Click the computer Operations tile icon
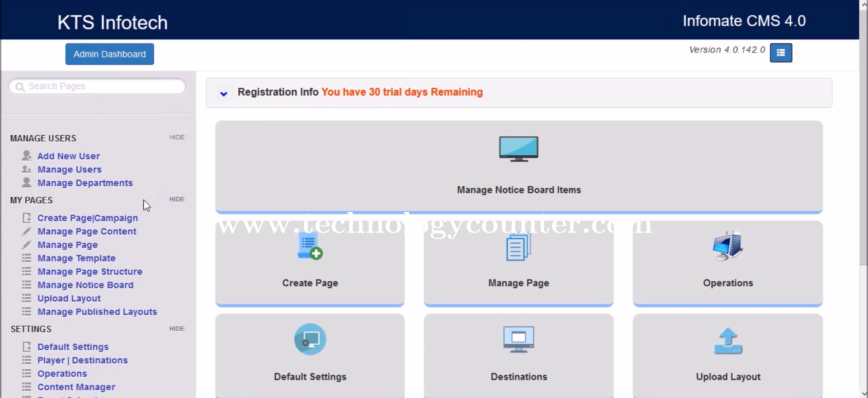Viewport: 868px width, 398px height. (x=728, y=246)
